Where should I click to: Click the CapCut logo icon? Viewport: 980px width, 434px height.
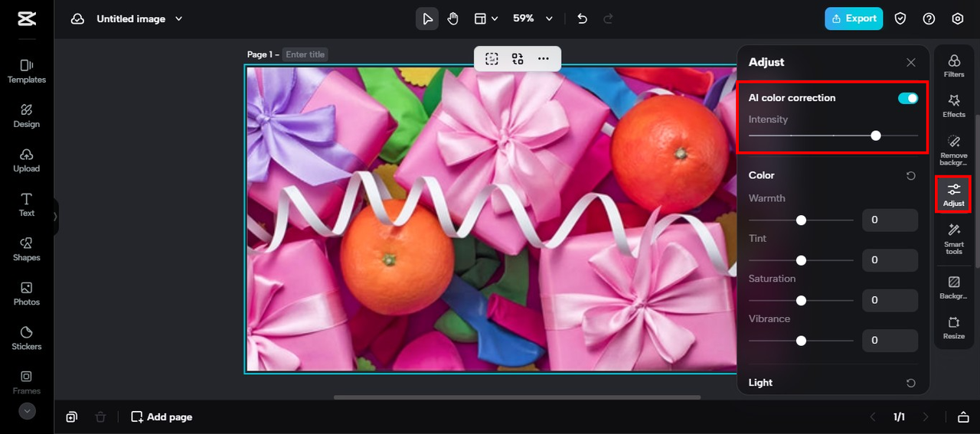(x=27, y=19)
